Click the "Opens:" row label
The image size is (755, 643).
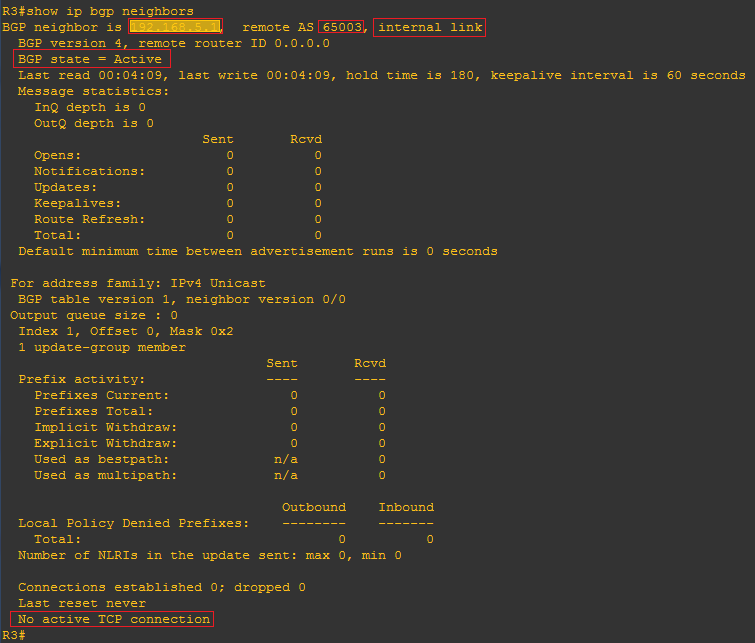pyautogui.click(x=57, y=155)
